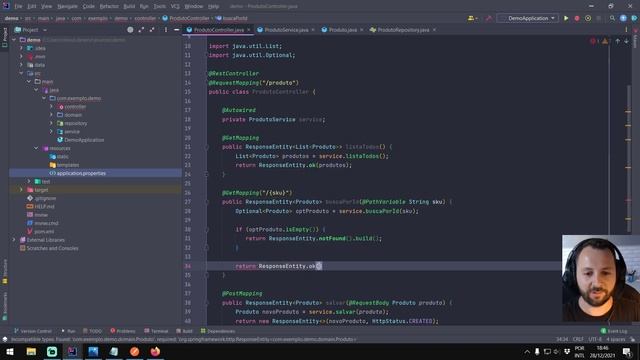
Task: Build project with the hammer icon
Action: tap(489, 18)
